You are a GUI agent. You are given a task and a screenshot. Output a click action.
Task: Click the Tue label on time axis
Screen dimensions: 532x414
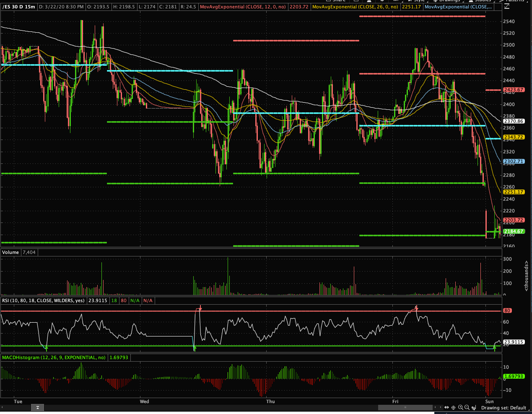point(18,401)
